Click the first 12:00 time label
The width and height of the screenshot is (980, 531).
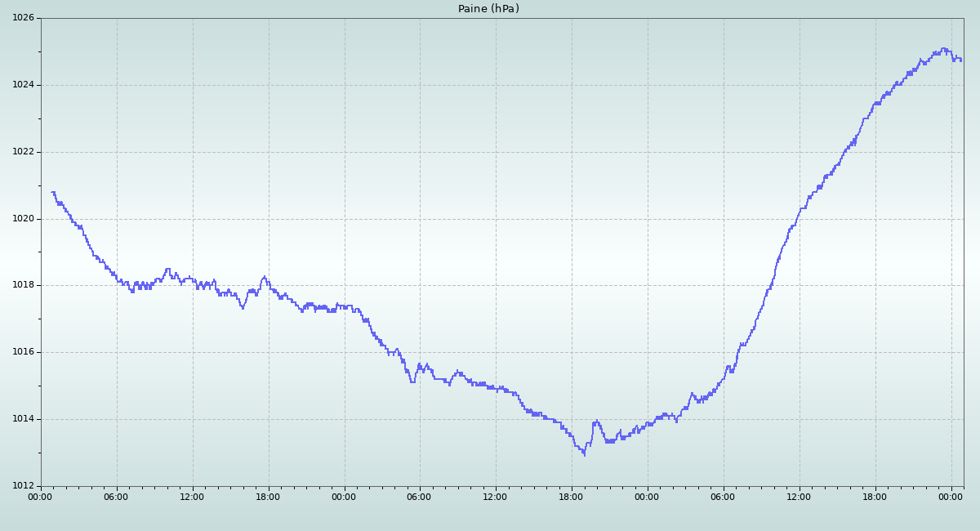pyautogui.click(x=193, y=496)
